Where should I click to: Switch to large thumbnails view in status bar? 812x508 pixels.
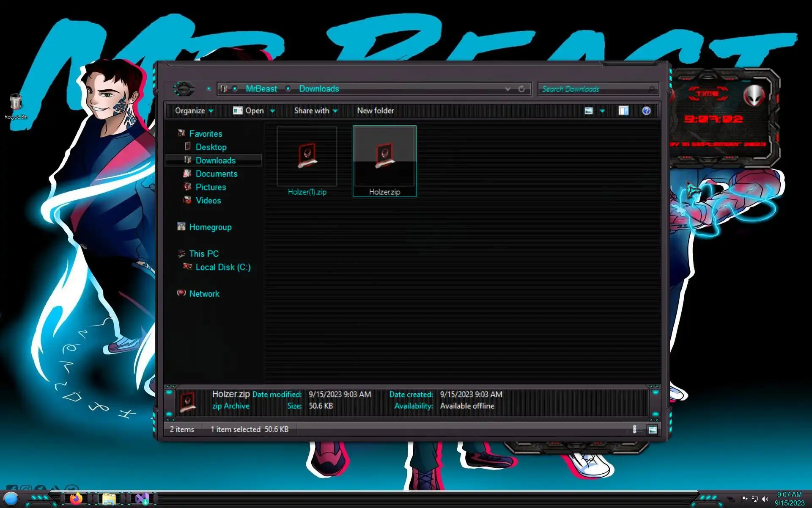(x=653, y=430)
